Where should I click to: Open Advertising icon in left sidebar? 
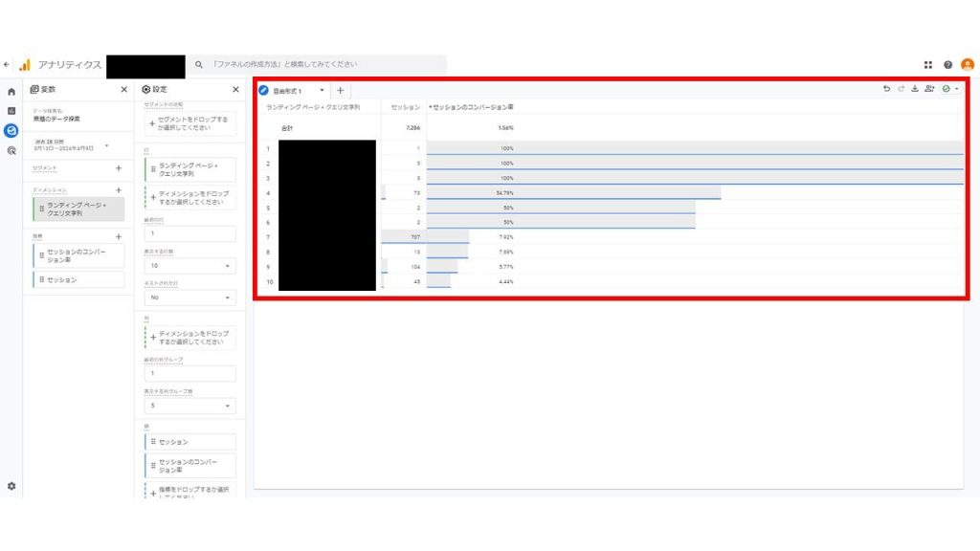tap(11, 150)
